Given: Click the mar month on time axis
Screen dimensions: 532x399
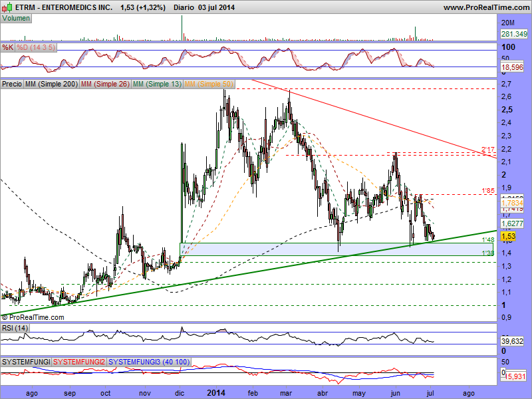Looking at the screenshot, I should pyautogui.click(x=286, y=394).
